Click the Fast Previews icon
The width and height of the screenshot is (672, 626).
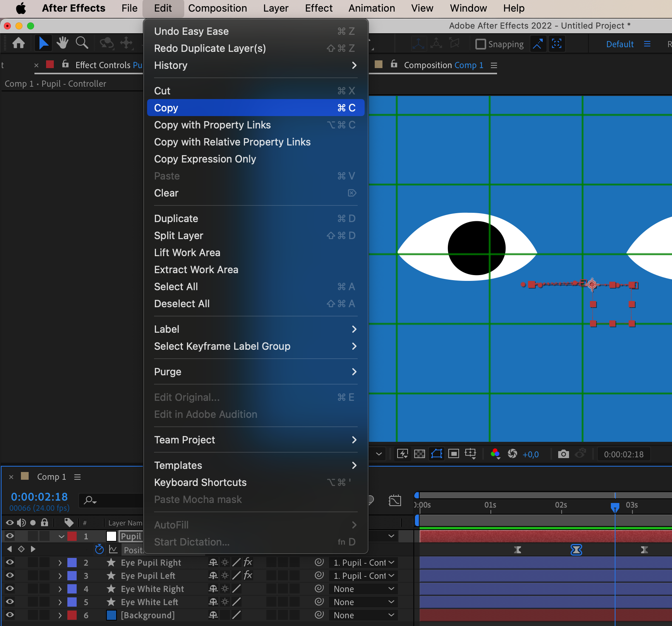(x=403, y=454)
